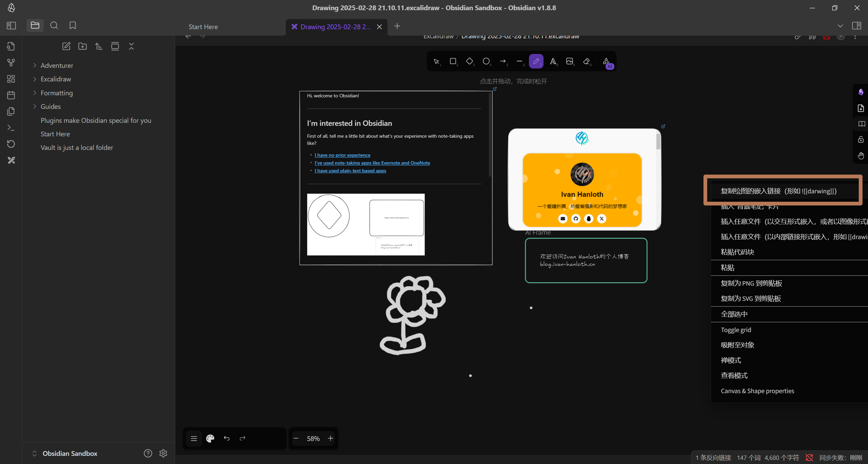Create new Excalidraw drawing ribbon icon

pos(11,160)
